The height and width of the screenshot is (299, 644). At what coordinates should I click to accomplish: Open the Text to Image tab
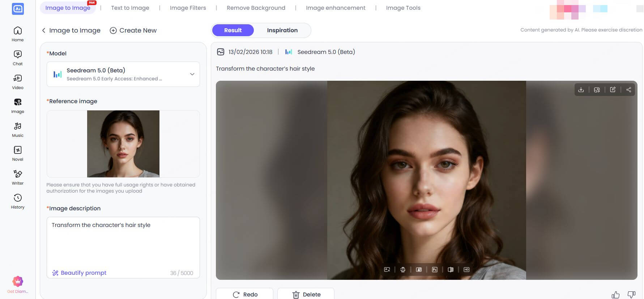[x=130, y=8]
